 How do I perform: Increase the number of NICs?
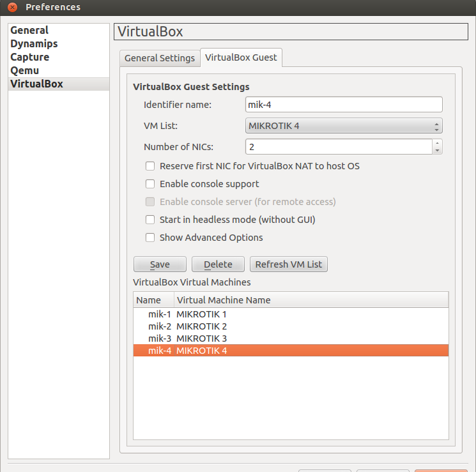click(437, 143)
